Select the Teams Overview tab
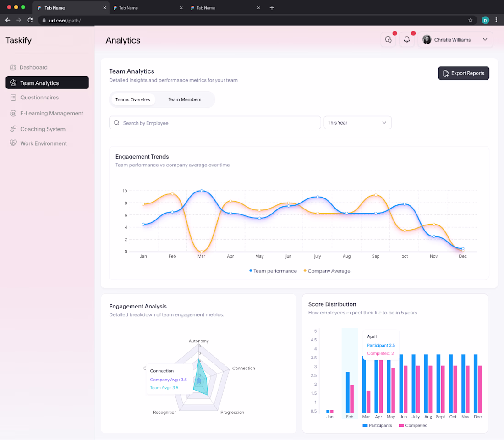The height and width of the screenshot is (440, 504). [133, 100]
